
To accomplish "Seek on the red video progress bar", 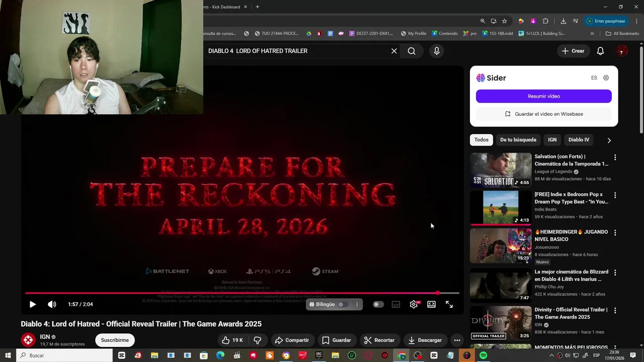I will point(242,293).
